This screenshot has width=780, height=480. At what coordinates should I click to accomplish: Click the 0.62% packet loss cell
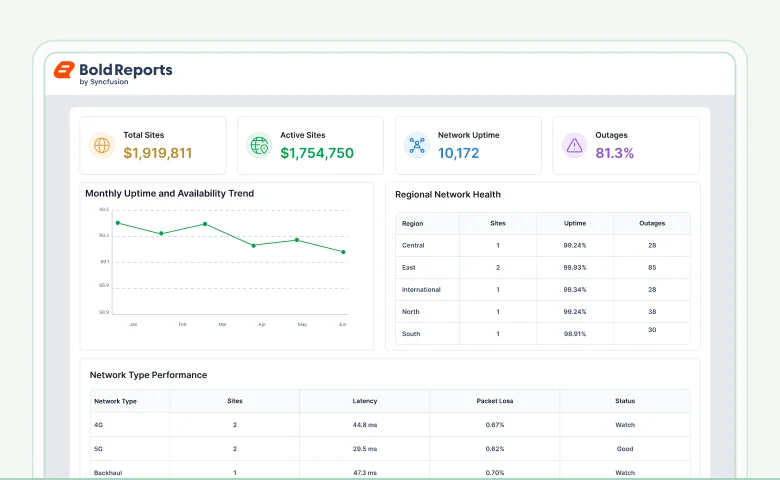tap(494, 449)
